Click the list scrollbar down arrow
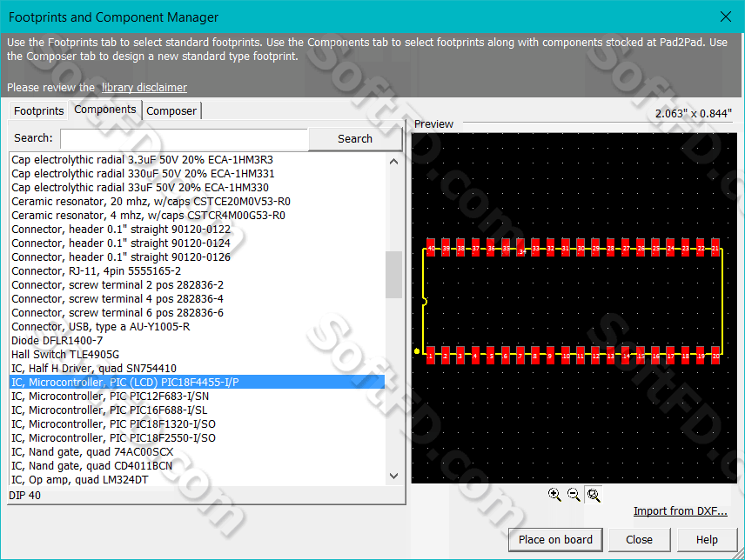Viewport: 745px width, 560px height. (x=393, y=476)
